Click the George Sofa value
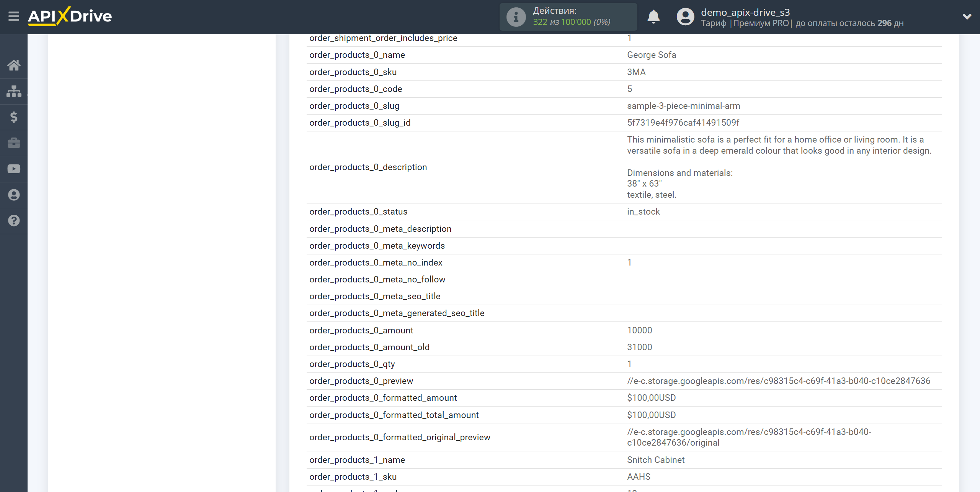This screenshot has height=492, width=980. [651, 55]
